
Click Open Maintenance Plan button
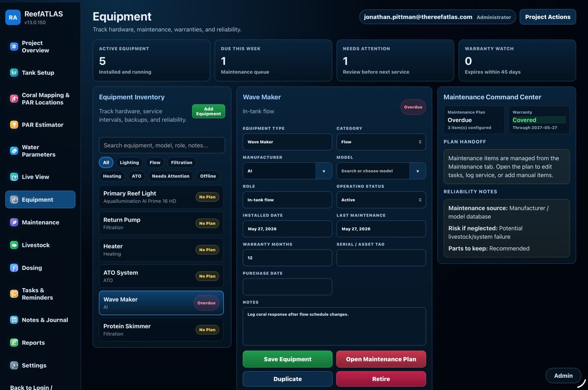click(381, 359)
